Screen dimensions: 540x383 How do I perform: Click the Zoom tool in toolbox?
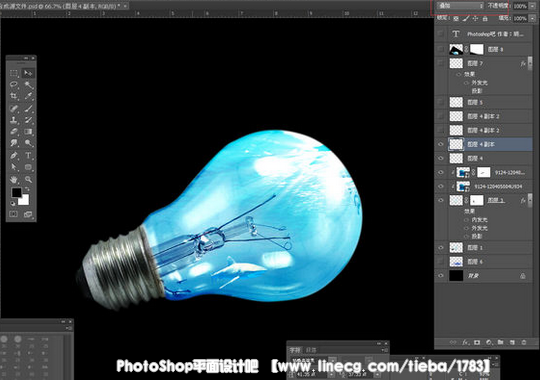(x=28, y=179)
